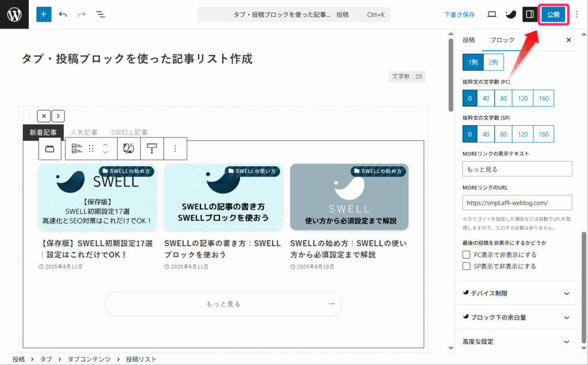Expand the ブロック下の余白量 panel
588x365 pixels.
click(x=517, y=317)
